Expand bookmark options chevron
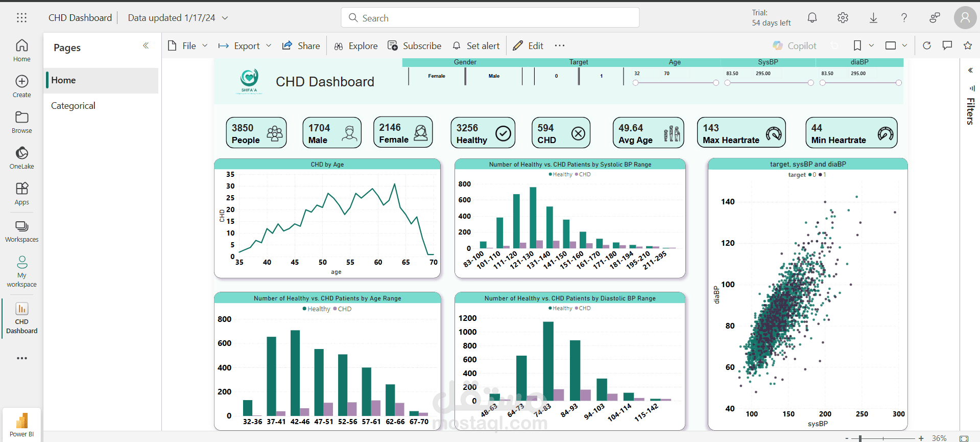The image size is (980, 442). pos(871,45)
